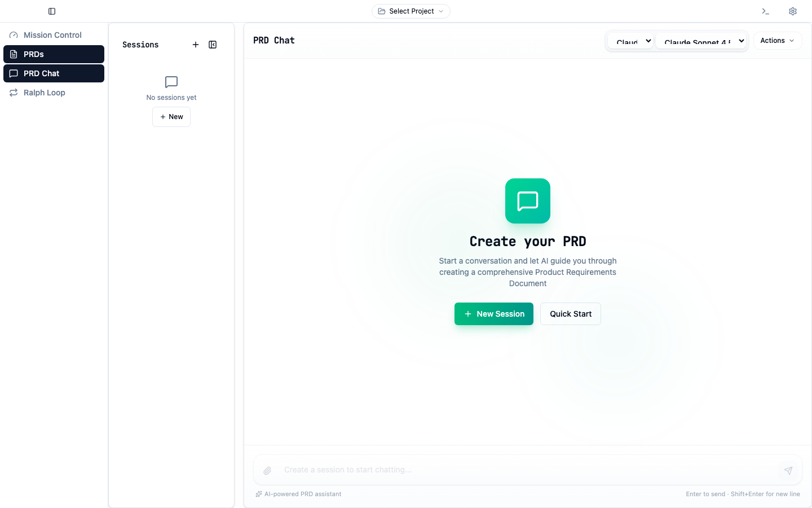812x508 pixels.
Task: Click the paperclip attachment icon
Action: click(267, 470)
